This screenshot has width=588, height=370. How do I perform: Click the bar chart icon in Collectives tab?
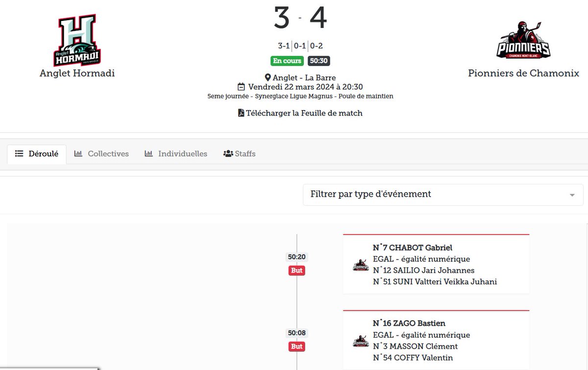[78, 154]
